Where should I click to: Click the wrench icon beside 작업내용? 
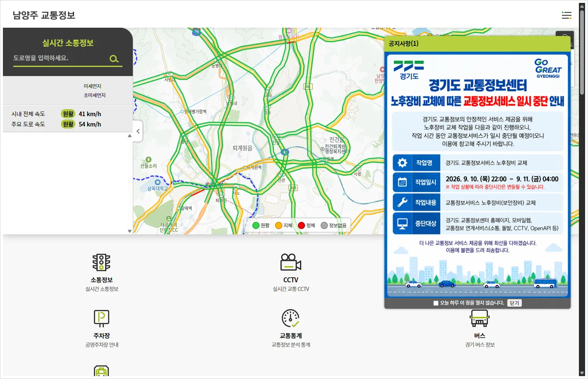coord(402,203)
